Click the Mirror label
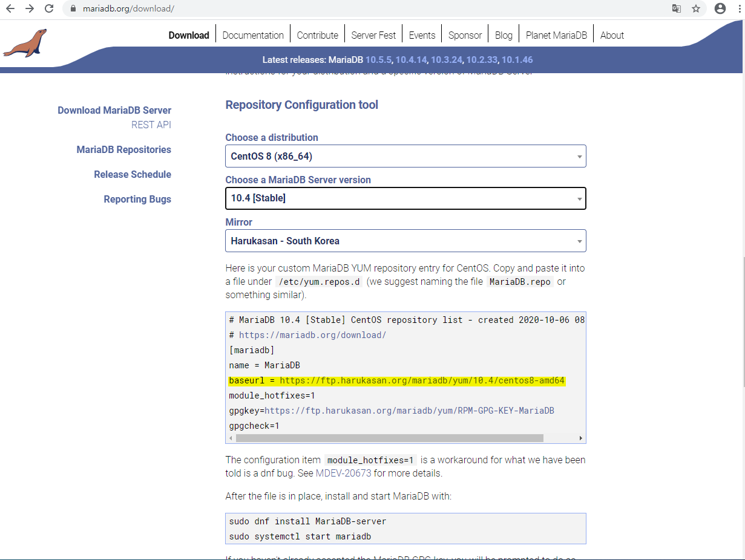The image size is (745, 560). 239,222
